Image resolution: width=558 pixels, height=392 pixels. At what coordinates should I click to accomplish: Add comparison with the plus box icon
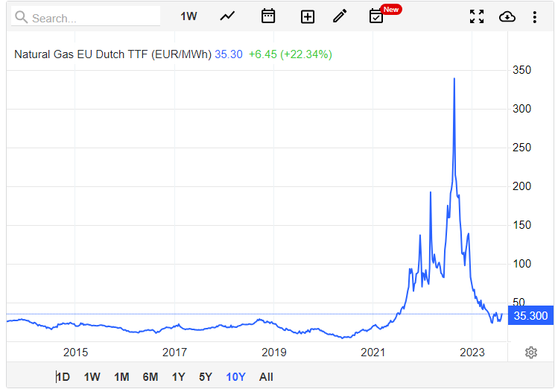click(308, 16)
